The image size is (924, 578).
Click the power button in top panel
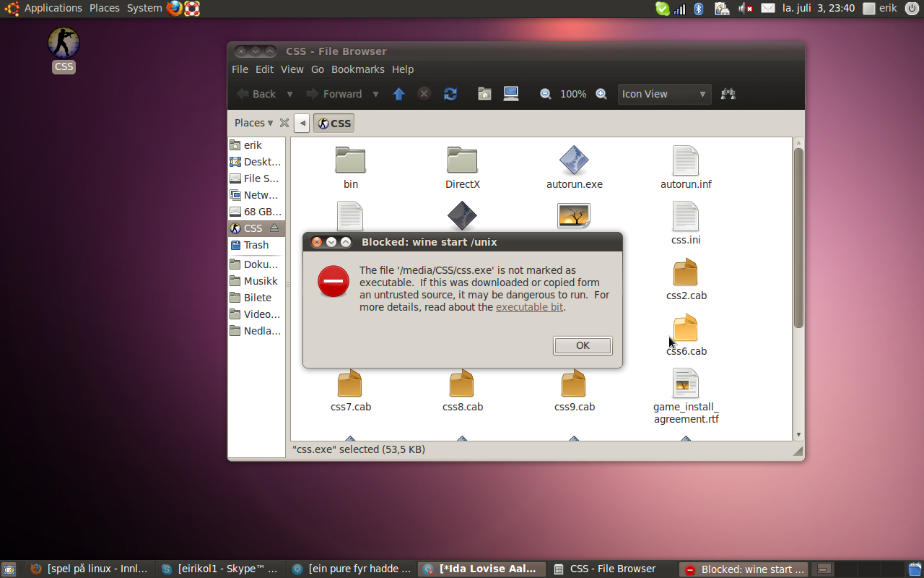[912, 9]
